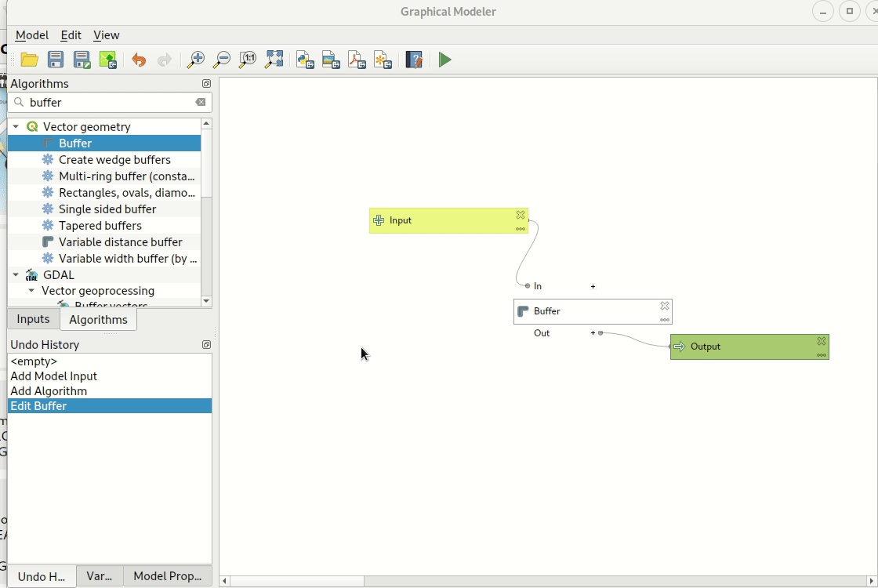Screen dimensions: 878x588
Task: Click the Zoom to 100% icon
Action: pos(248,60)
